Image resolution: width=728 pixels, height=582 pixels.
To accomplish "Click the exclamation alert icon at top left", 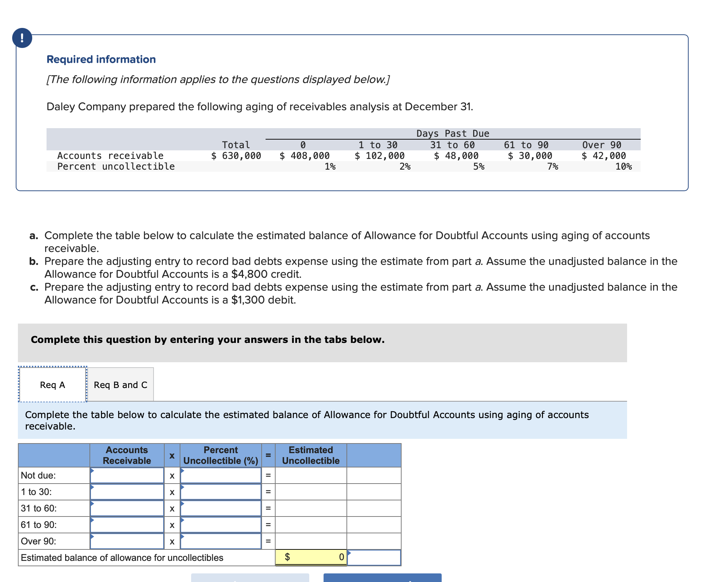I will pyautogui.click(x=22, y=38).
